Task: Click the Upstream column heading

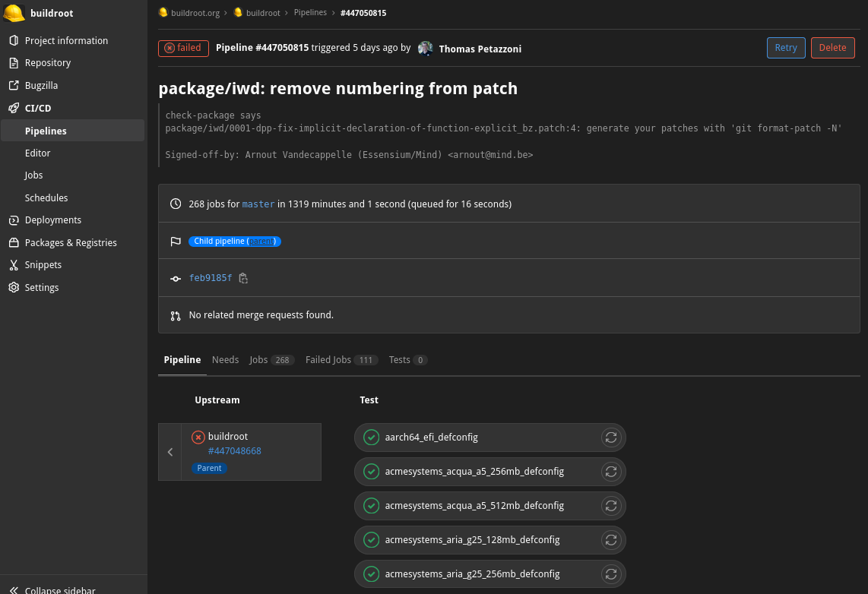Action: point(217,400)
